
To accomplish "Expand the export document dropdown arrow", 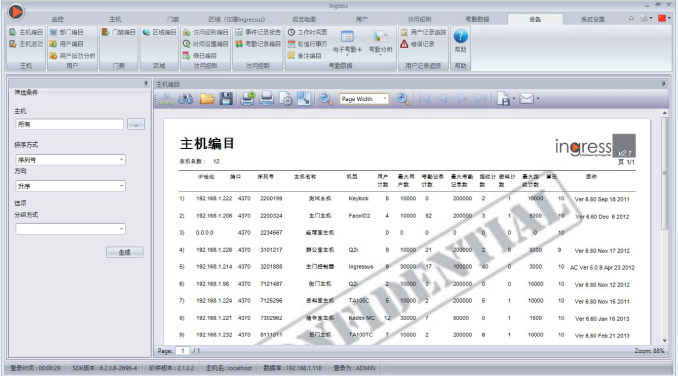I will pos(514,99).
